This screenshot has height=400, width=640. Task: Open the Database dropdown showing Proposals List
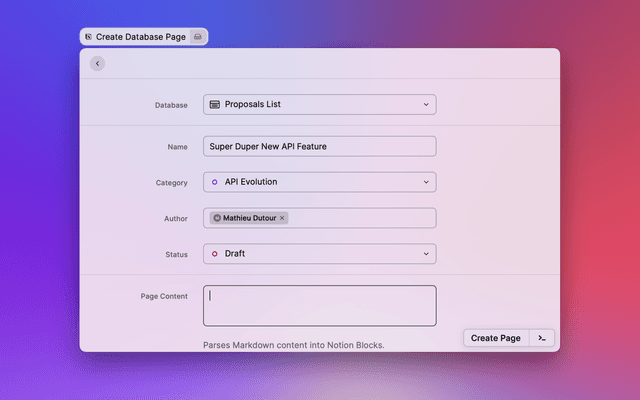[x=319, y=104]
